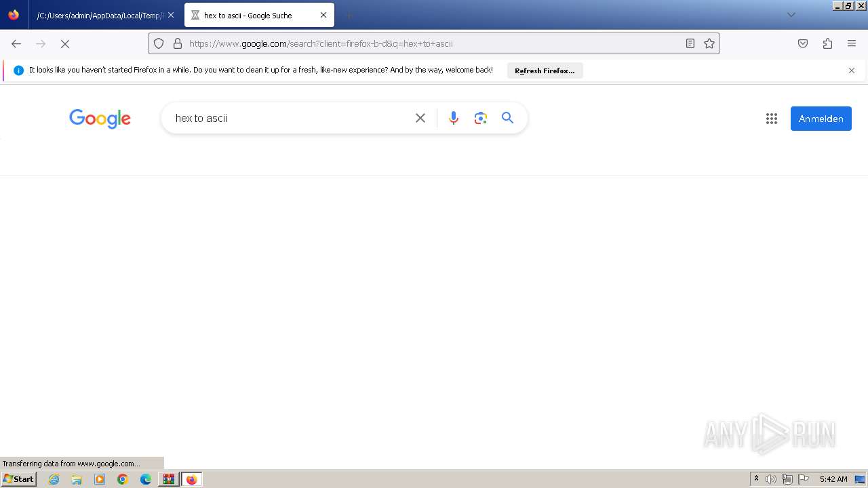Go back with the browser back arrow

[x=16, y=43]
